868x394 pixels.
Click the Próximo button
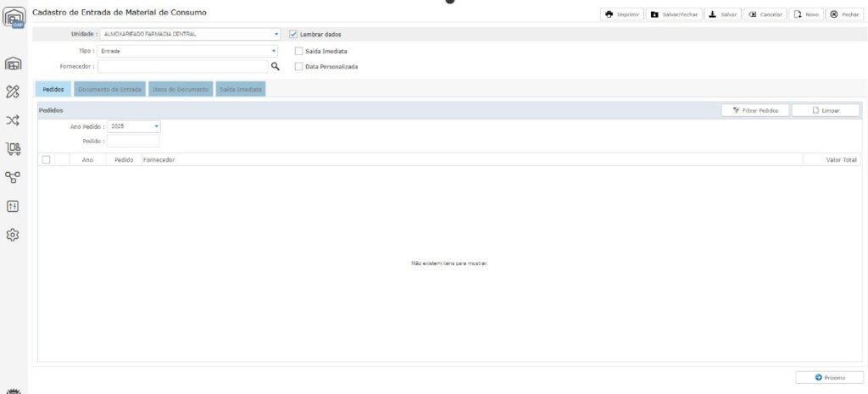829,377
